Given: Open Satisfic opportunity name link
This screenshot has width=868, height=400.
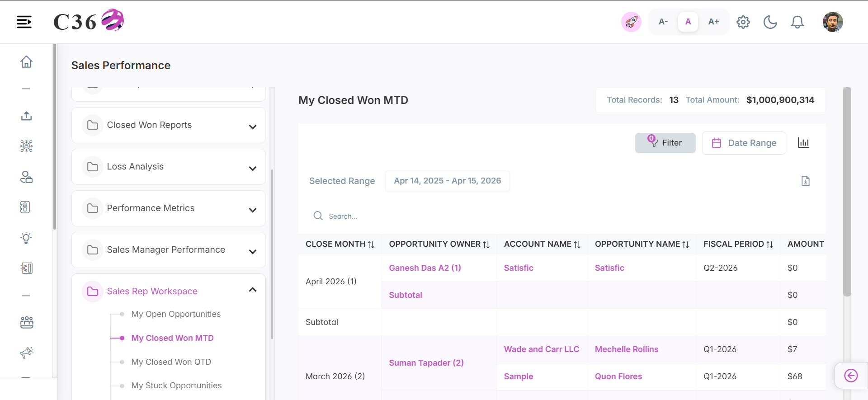Looking at the screenshot, I should click(x=609, y=268).
